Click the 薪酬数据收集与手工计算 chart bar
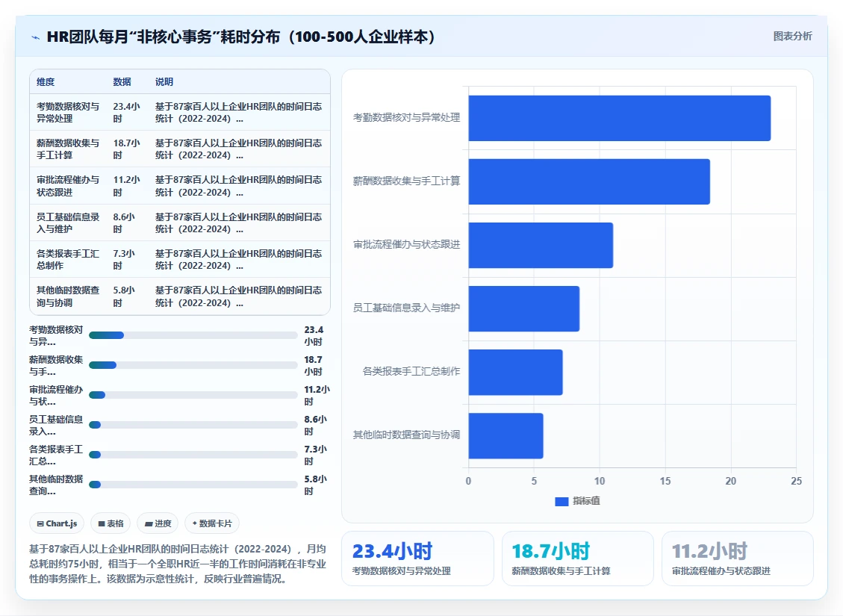Screen dimensions: 843x616 pyautogui.click(x=589, y=181)
